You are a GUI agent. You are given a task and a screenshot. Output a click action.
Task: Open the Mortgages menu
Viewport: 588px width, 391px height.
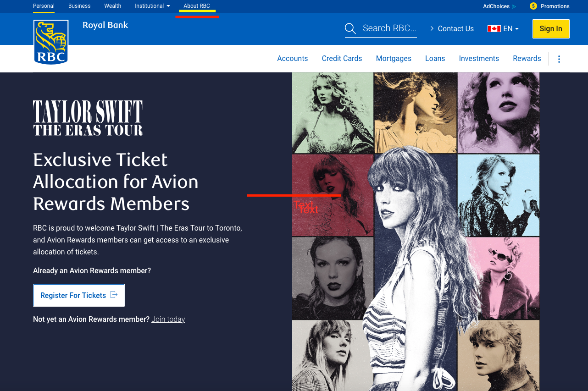[x=394, y=59]
